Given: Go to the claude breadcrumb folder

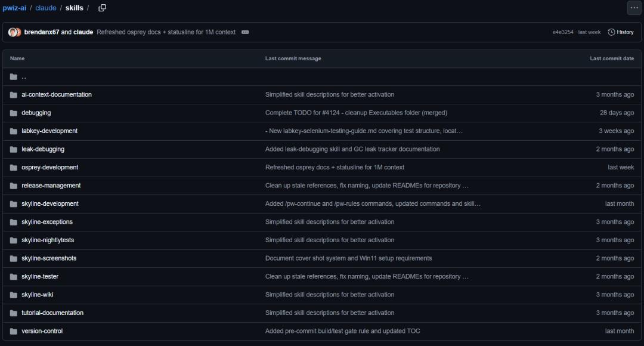Looking at the screenshot, I should [x=46, y=8].
